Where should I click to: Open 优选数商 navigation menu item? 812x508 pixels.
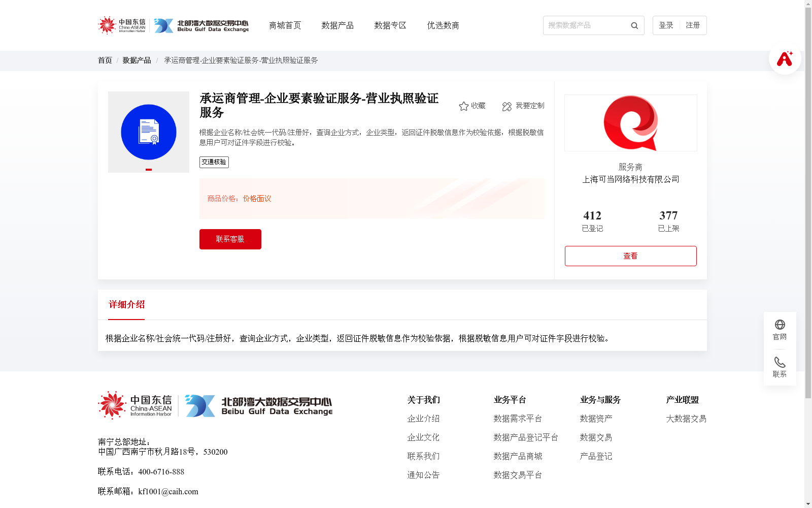pos(443,25)
